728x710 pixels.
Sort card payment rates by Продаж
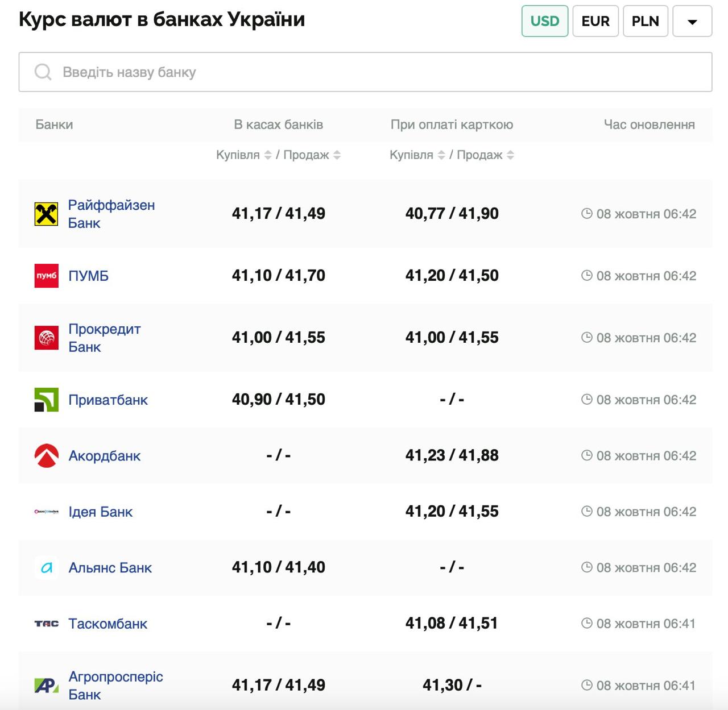(x=510, y=155)
